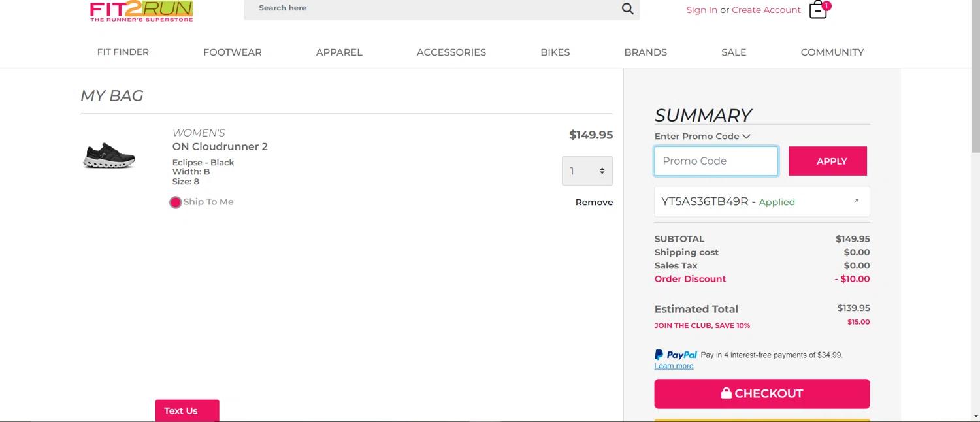Open the COMMUNITY menu
This screenshot has height=422, width=980.
(832, 52)
